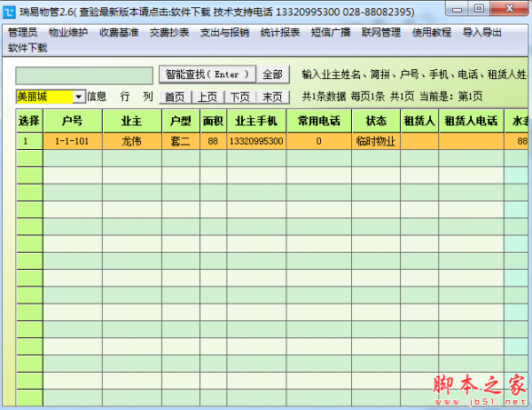
Task: Click common phone cell 0
Action: tap(319, 141)
